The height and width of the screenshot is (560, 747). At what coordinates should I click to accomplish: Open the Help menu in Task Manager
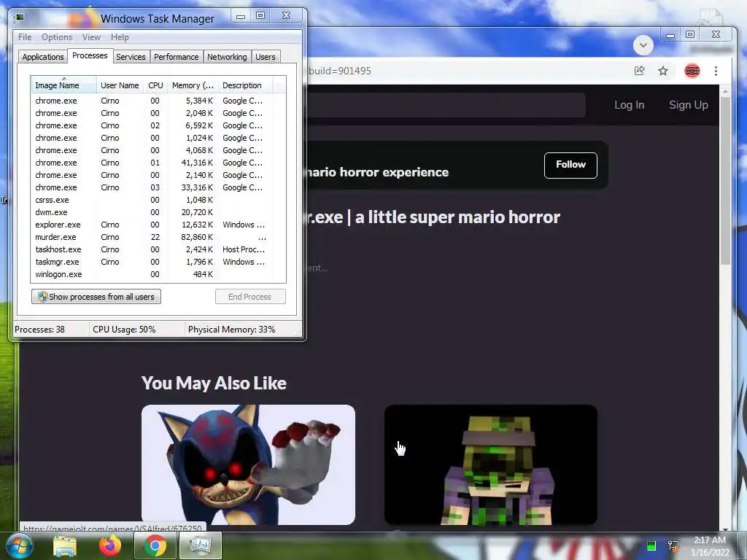click(120, 37)
